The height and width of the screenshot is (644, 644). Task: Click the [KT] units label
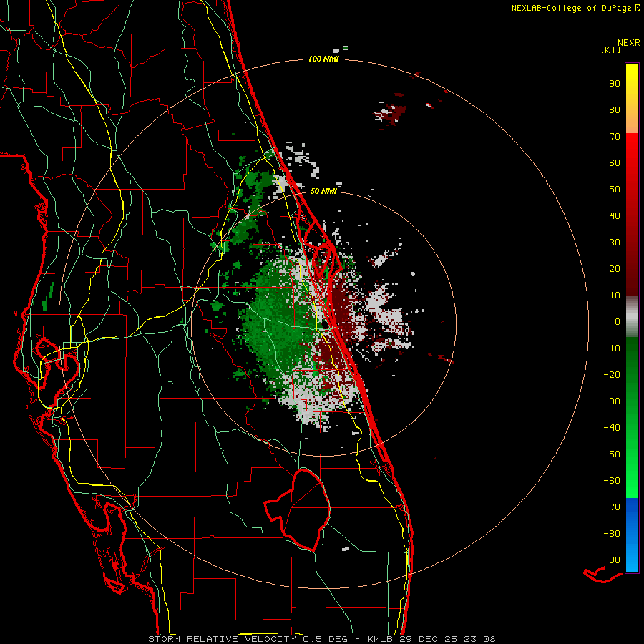[x=611, y=49]
